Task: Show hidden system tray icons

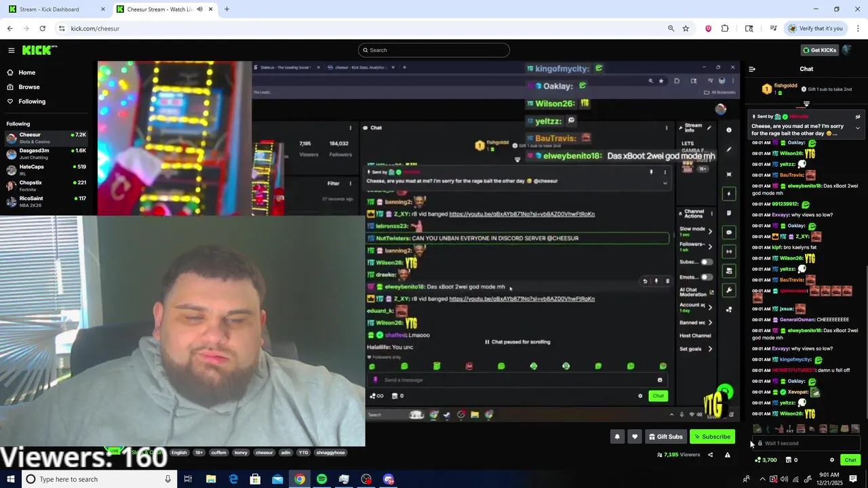Action: coord(762,479)
